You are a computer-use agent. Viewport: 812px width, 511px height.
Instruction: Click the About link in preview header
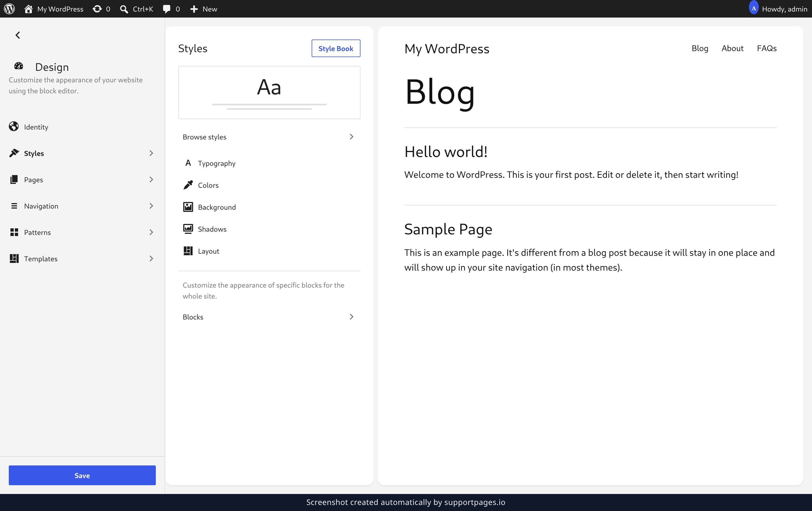coord(732,48)
